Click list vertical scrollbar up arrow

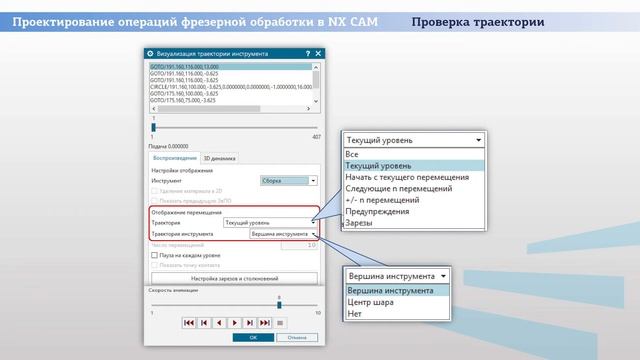tap(316, 67)
